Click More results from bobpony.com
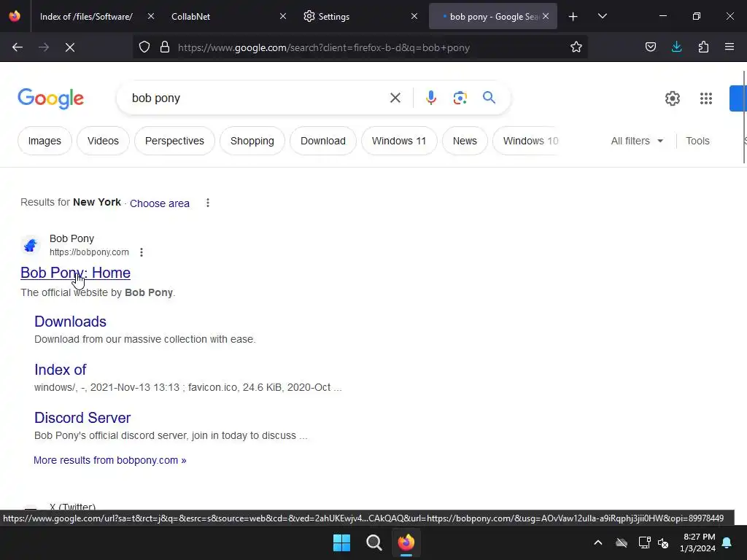The height and width of the screenshot is (560, 747). 110,461
